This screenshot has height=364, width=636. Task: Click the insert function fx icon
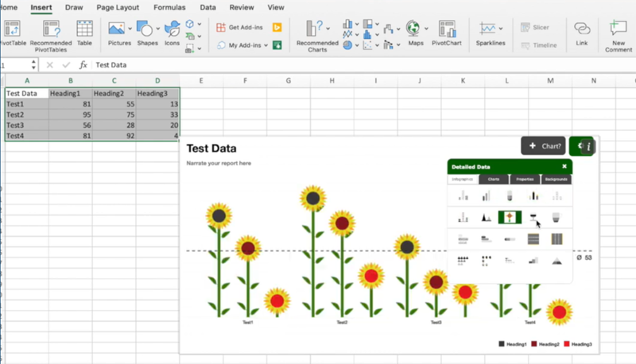tap(83, 65)
